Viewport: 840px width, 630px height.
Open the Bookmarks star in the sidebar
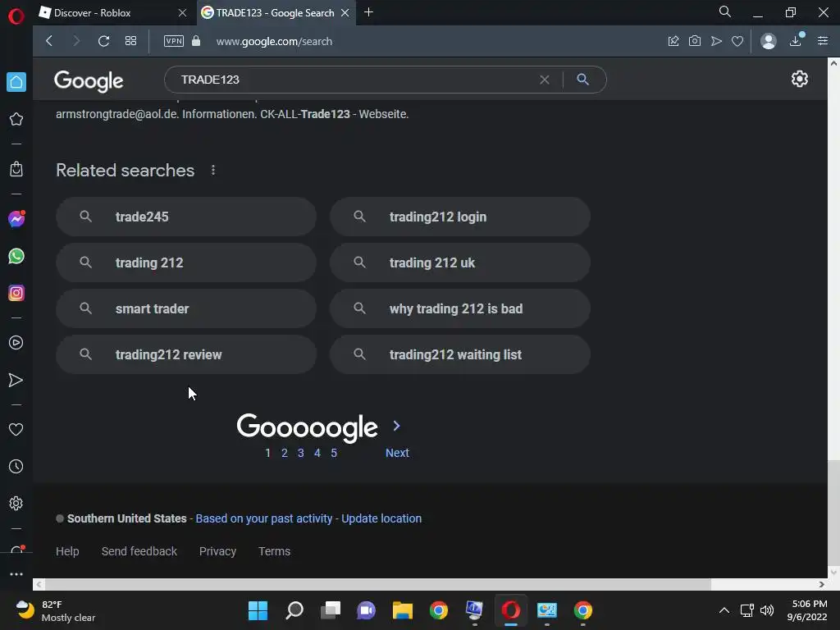click(x=16, y=119)
